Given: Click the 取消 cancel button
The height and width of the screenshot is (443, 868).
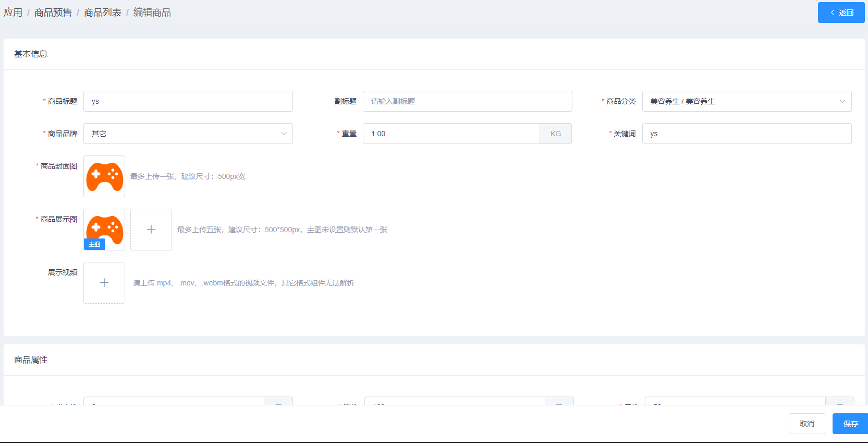Looking at the screenshot, I should [x=806, y=424].
